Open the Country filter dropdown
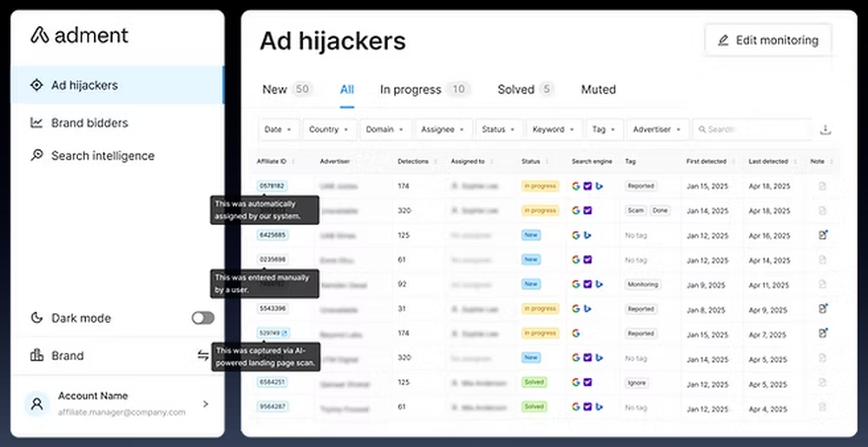Viewport: 868px width, 447px height. coord(329,129)
